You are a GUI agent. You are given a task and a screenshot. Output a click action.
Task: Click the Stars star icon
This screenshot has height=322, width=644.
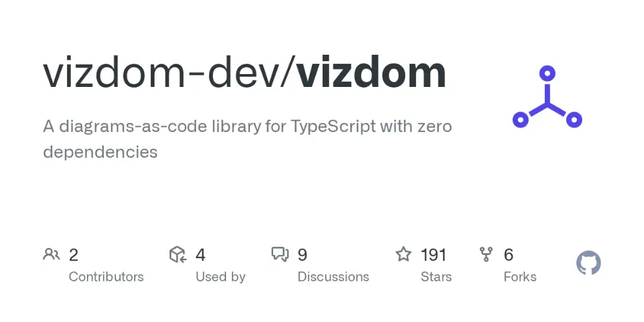coord(403,254)
